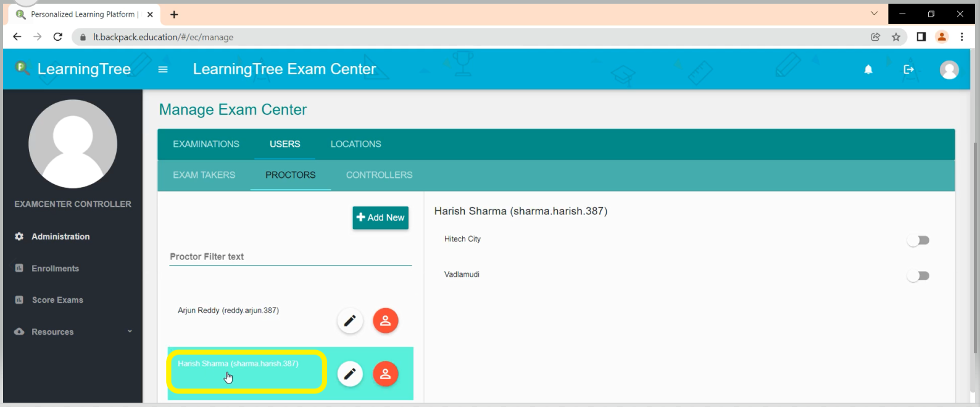The image size is (980, 407).
Task: Click Arjun Reddy's orange user icon
Action: 385,321
